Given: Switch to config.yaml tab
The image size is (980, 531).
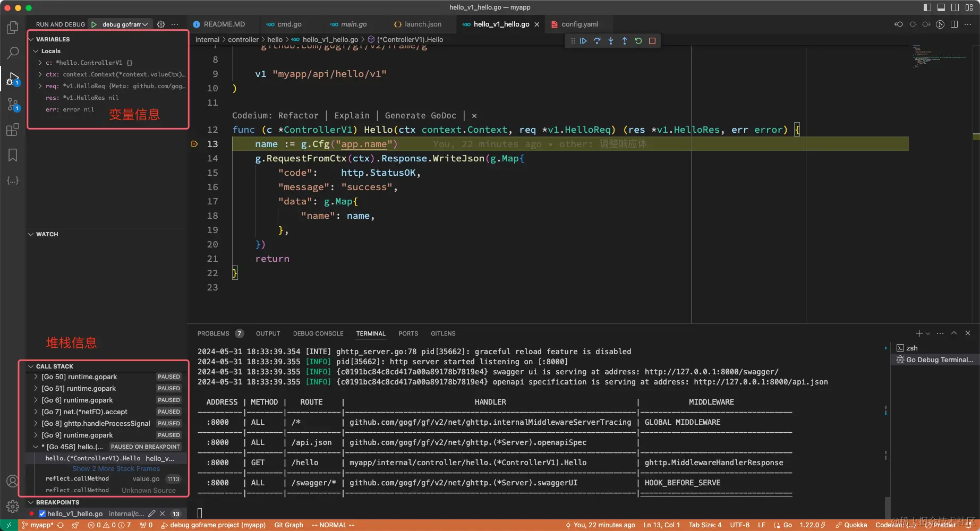Looking at the screenshot, I should (580, 24).
